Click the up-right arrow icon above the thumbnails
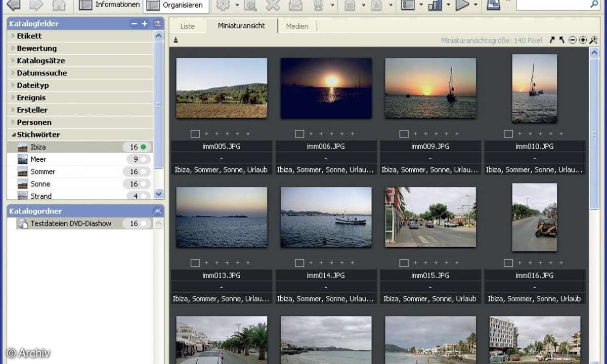The height and width of the screenshot is (364, 607). pyautogui.click(x=552, y=40)
